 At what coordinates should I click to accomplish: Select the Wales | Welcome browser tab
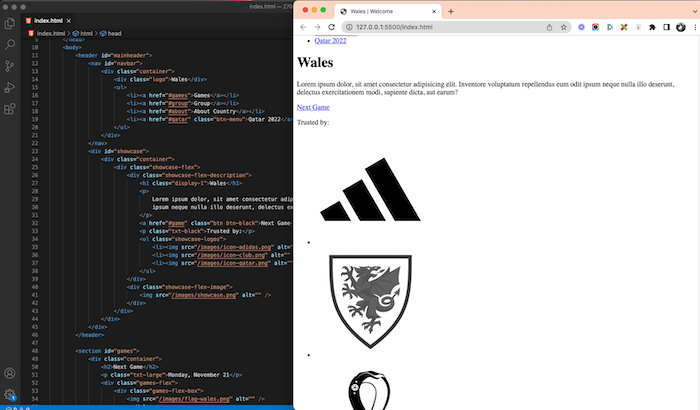[x=388, y=12]
